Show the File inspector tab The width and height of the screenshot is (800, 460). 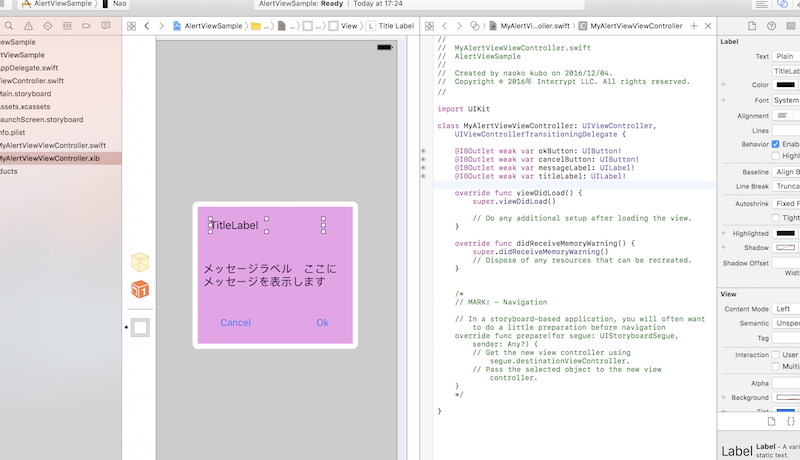coord(752,25)
